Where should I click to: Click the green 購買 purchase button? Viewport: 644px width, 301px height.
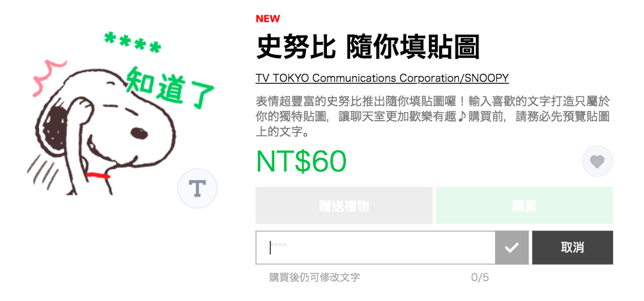[x=525, y=205]
